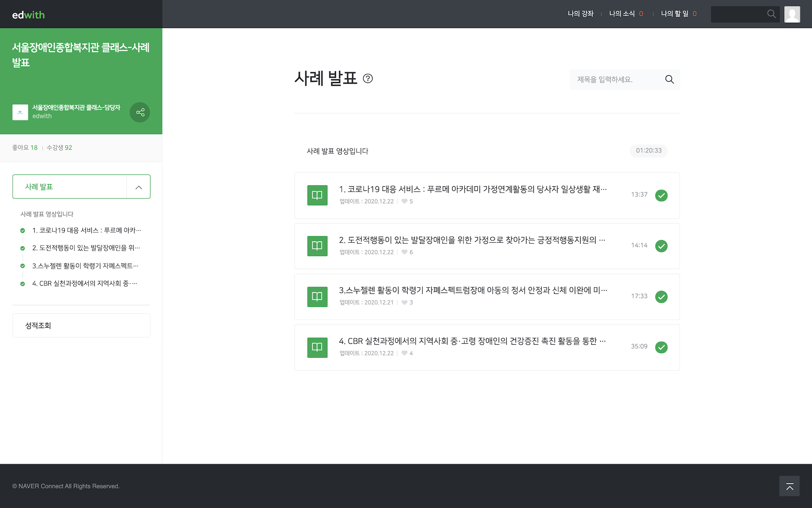This screenshot has width=812, height=508.
Task: Click the book icon of lecture 4 CBR
Action: coord(317,347)
